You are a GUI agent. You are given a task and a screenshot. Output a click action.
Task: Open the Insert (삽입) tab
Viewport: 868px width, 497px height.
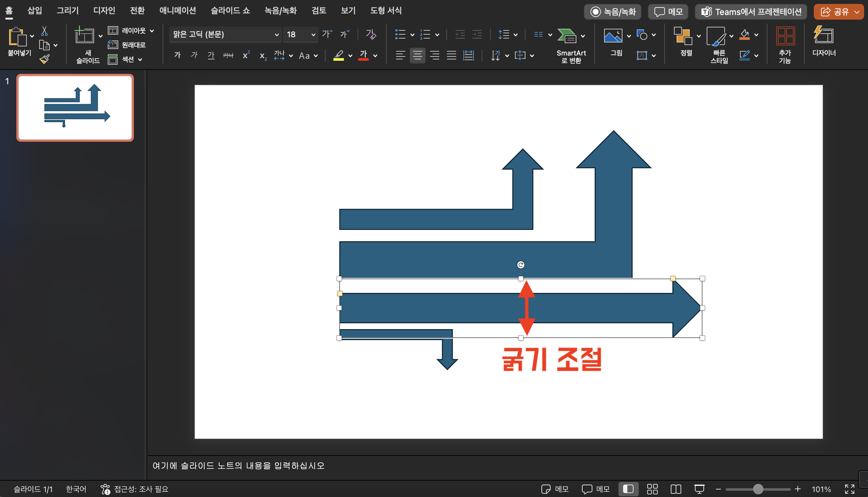tap(35, 10)
